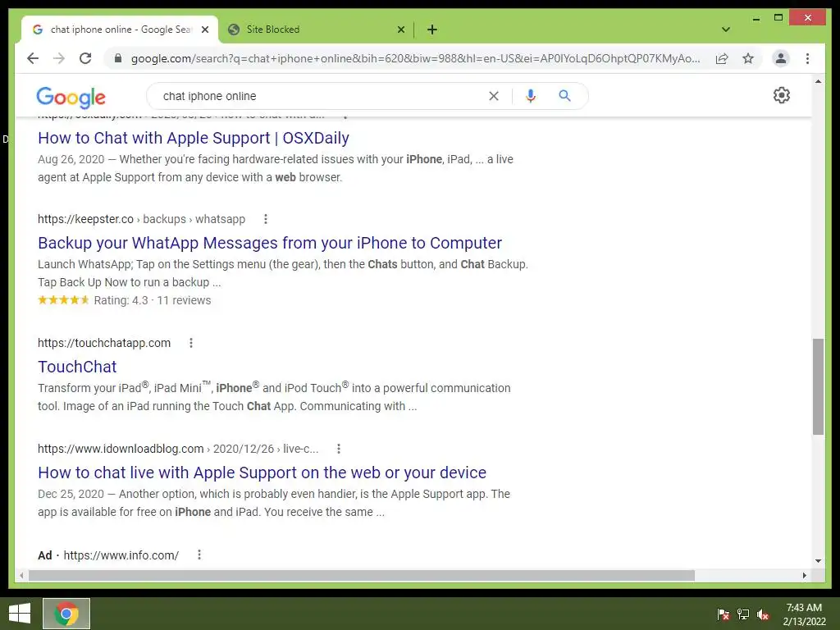Viewport: 840px width, 630px height.
Task: Click the scroll-left arrow of horizontal scrollbar
Action: tap(21, 575)
